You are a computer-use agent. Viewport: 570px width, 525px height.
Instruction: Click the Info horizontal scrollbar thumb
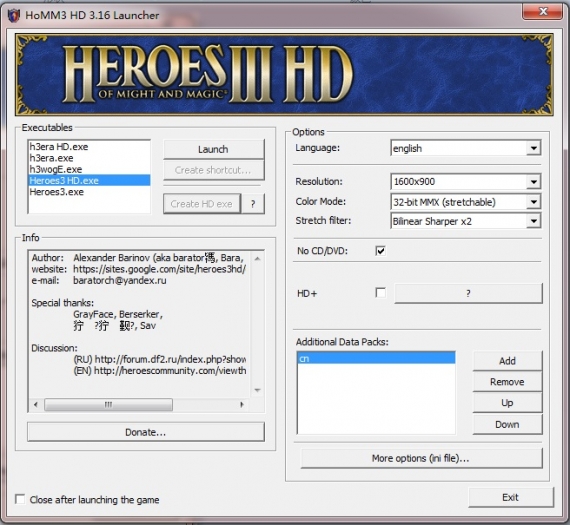108,404
